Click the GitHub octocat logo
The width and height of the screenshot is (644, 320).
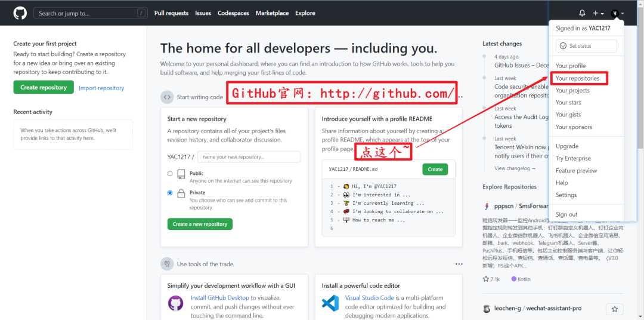click(20, 13)
